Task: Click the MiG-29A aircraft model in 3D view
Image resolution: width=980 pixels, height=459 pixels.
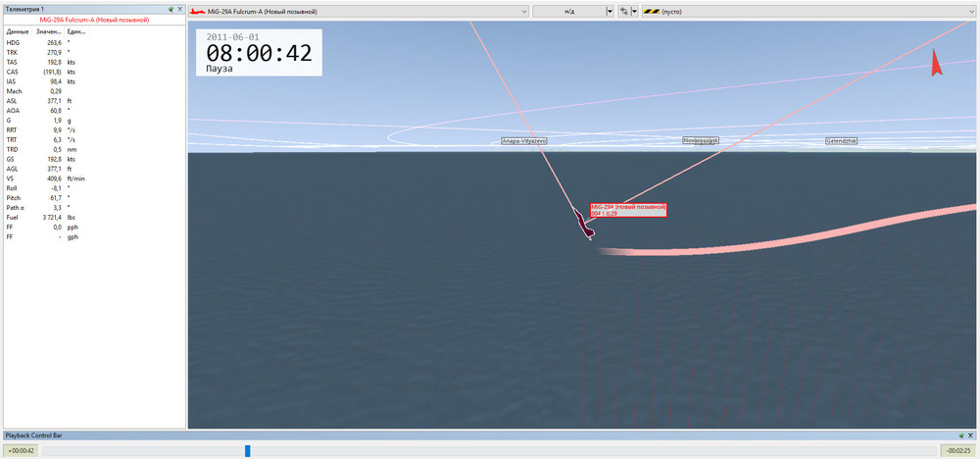Action: pyautogui.click(x=583, y=224)
